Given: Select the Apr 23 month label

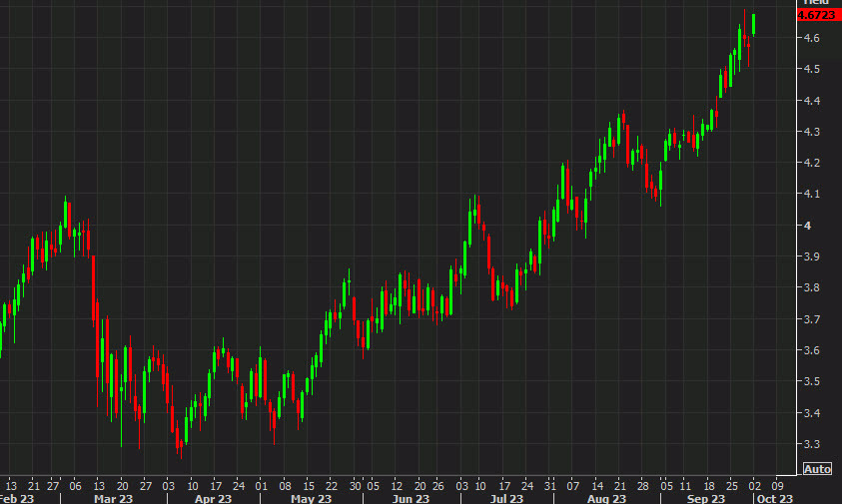Looking at the screenshot, I should 213,499.
